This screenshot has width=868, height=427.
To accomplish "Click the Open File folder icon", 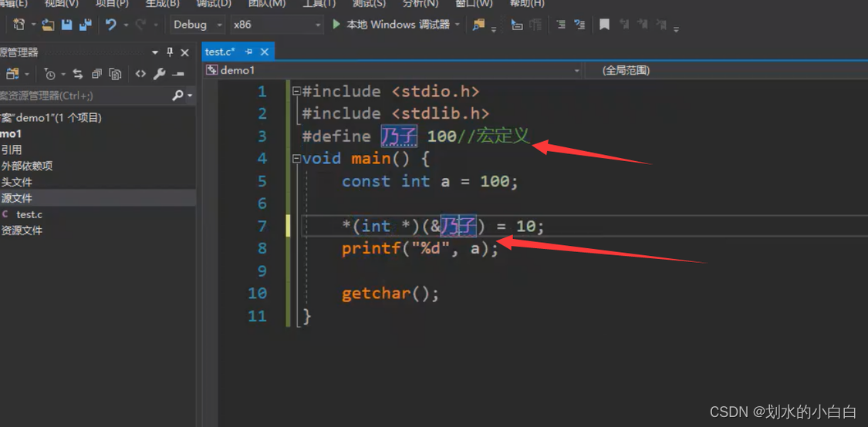I will pos(48,25).
